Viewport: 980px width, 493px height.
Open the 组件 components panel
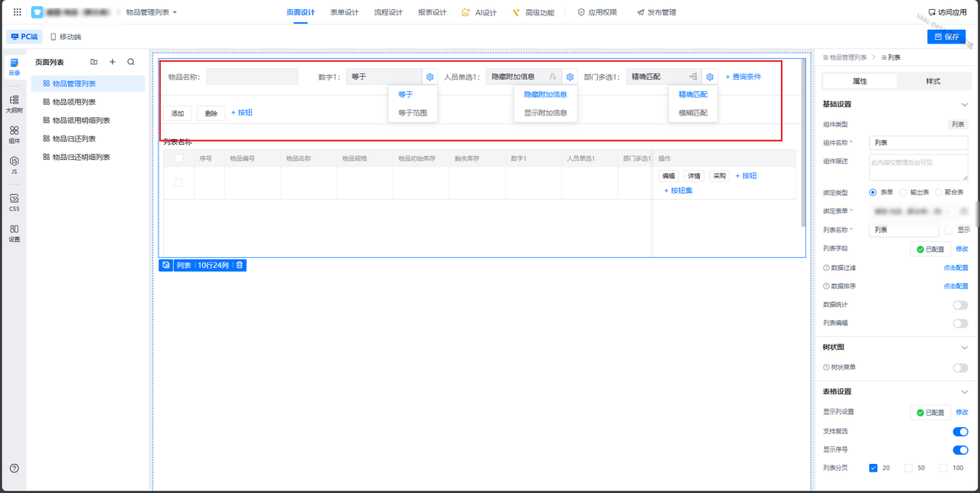point(14,135)
